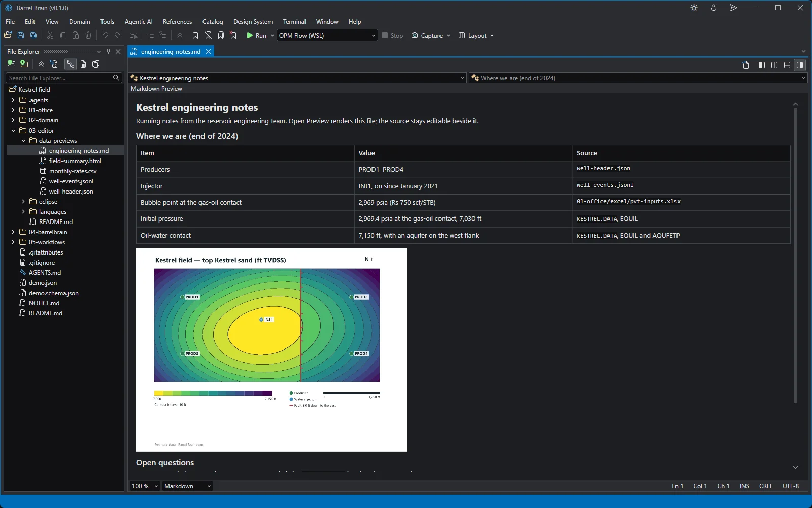Open the OPM Flow (WSL) runner dropdown
812x508 pixels.
(x=327, y=35)
